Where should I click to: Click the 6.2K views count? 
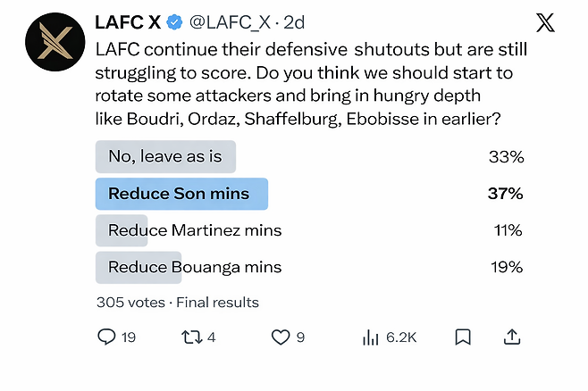[401, 337]
